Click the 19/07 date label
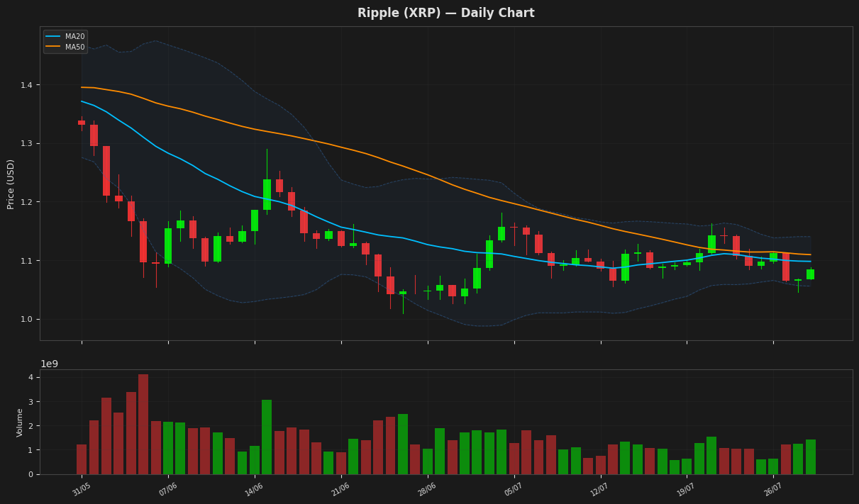Viewport: 859px width, 504px height. point(687,490)
